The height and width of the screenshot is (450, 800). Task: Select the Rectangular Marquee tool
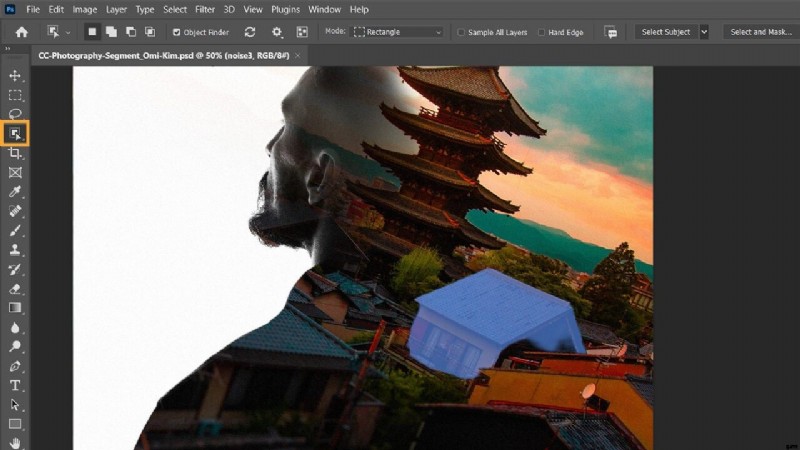pyautogui.click(x=15, y=95)
